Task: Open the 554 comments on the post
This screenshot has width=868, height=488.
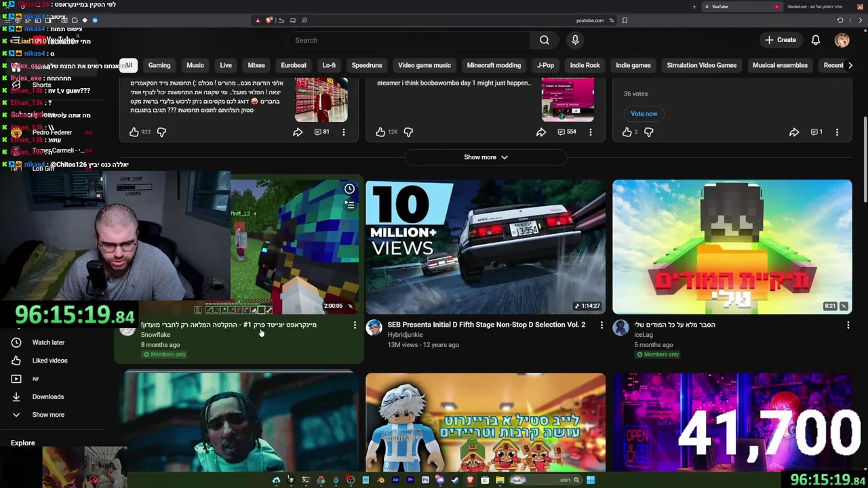Action: coord(567,131)
